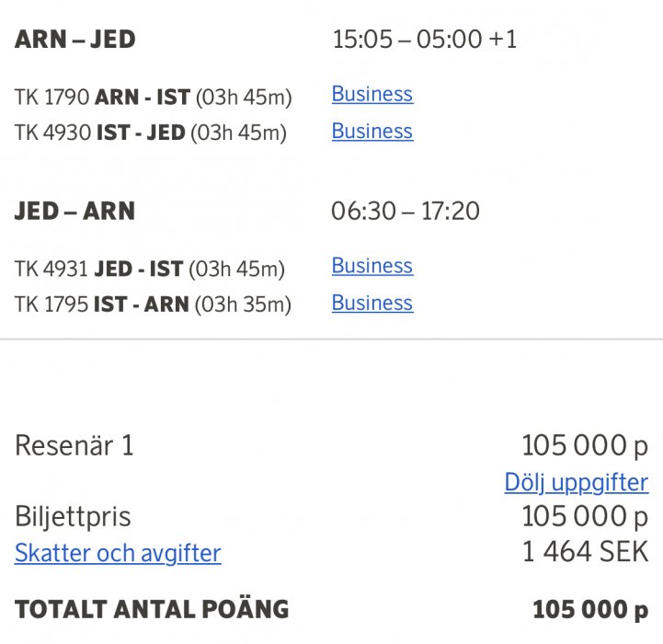Open Business class link for TK 1795

click(x=372, y=303)
